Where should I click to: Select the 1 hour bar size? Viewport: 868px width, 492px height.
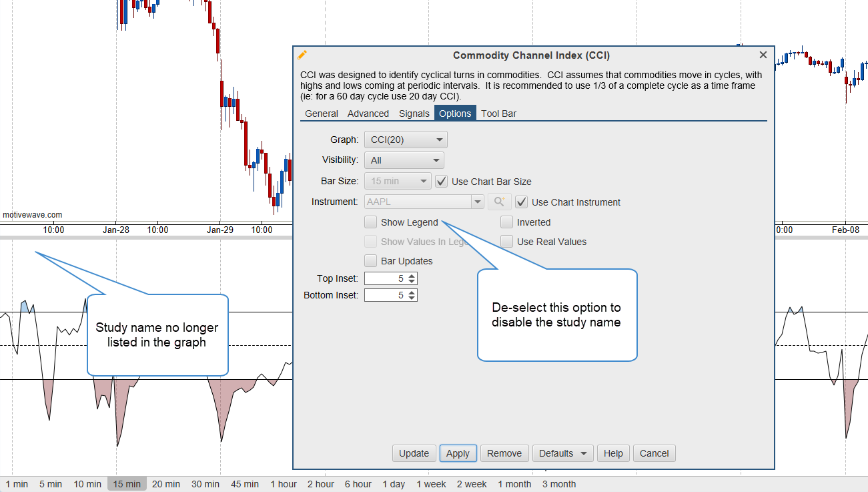[x=284, y=484]
